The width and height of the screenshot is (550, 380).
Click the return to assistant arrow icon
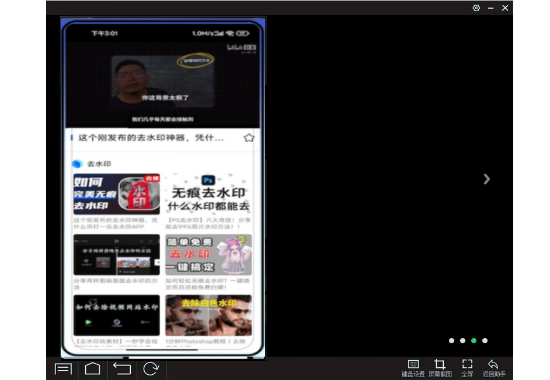click(x=494, y=368)
